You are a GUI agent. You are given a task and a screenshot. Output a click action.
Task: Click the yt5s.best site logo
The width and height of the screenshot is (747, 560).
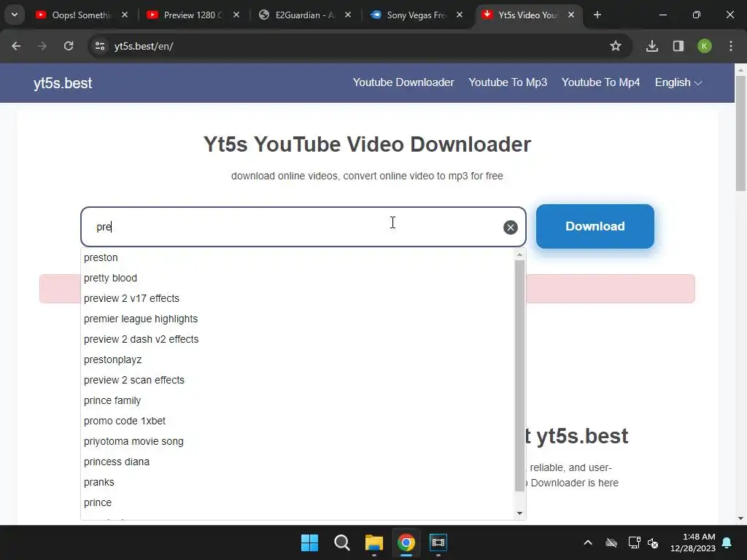tap(63, 83)
